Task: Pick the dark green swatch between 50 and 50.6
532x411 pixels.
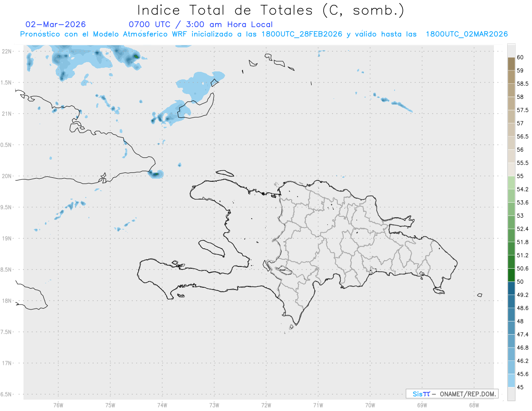Action: pyautogui.click(x=511, y=275)
